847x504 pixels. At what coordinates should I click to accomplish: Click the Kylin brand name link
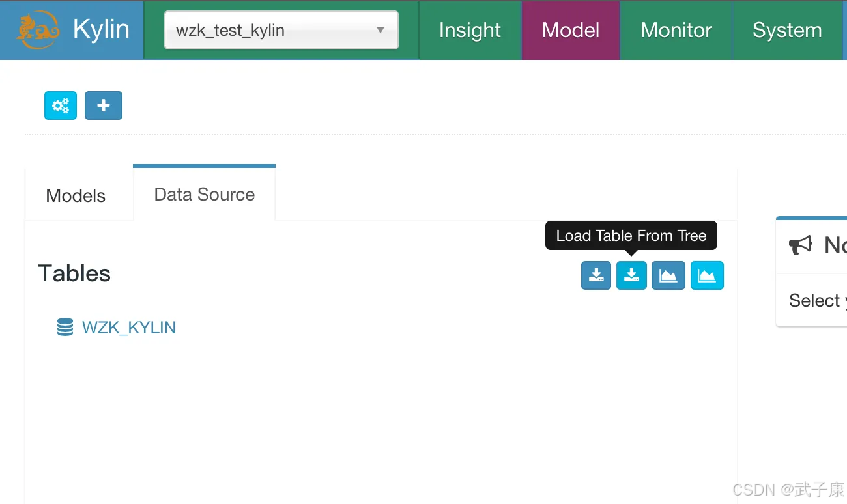click(x=101, y=30)
